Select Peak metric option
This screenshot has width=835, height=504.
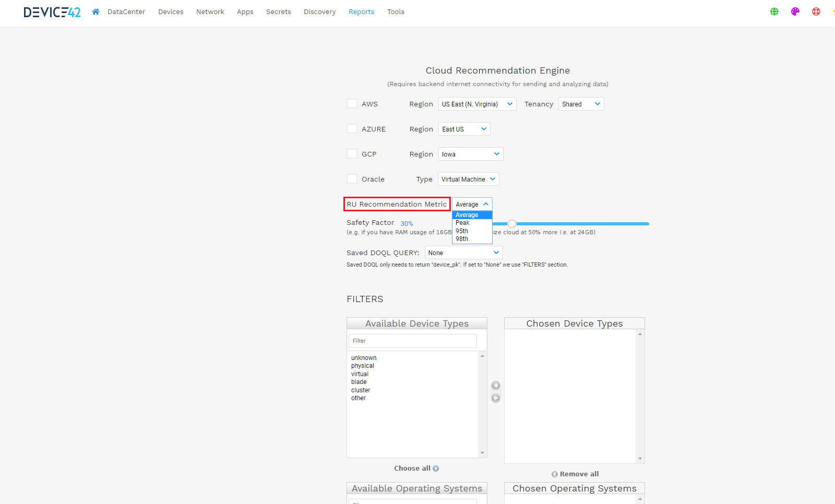coord(472,223)
